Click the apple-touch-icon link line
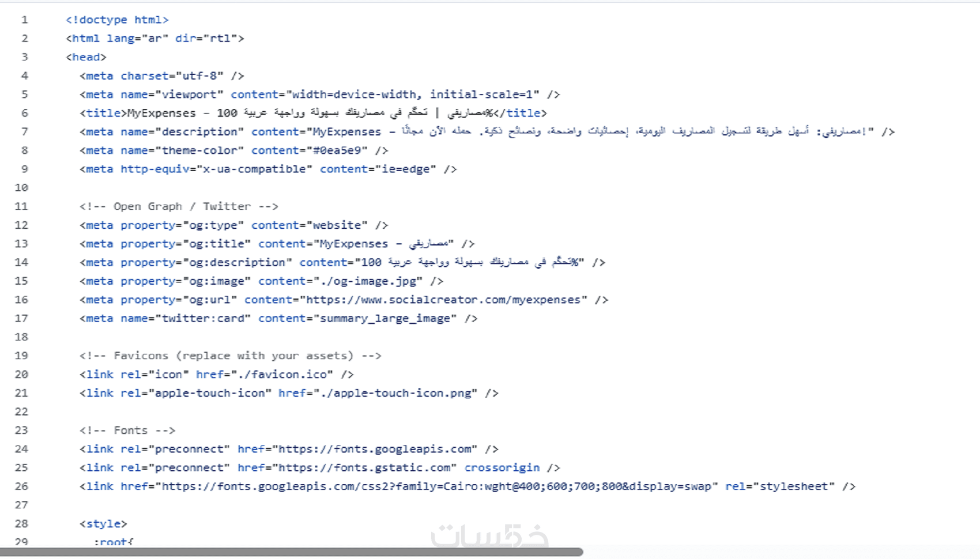Screen dimensions: 980x559 289,393
